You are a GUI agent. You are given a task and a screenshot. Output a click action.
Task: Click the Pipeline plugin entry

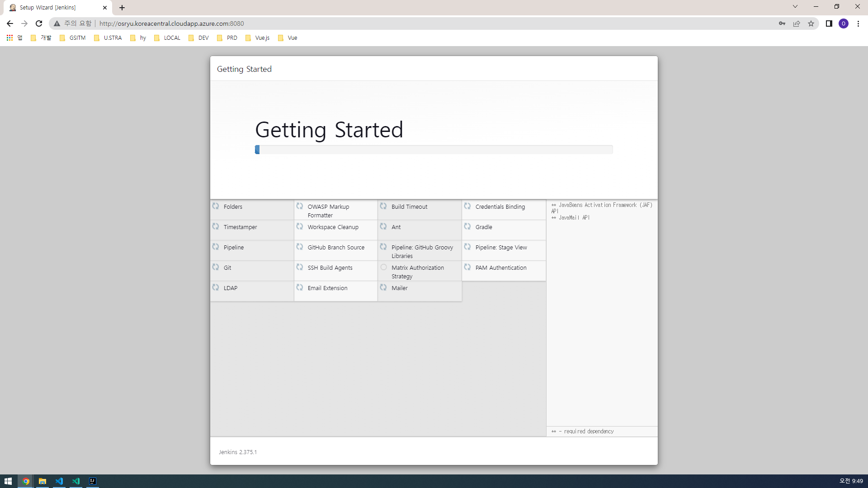[234, 247]
